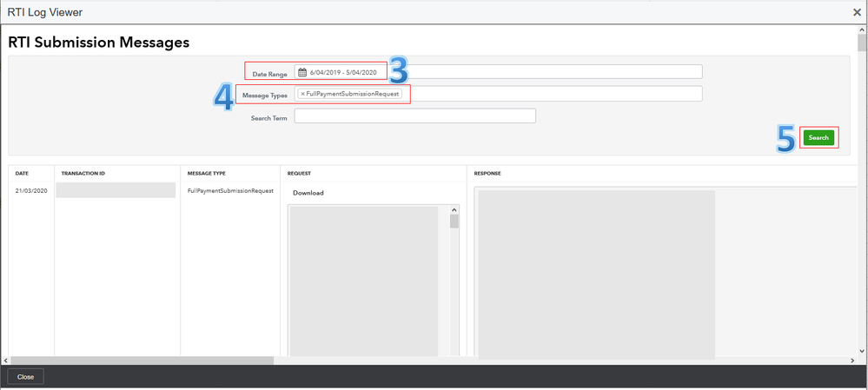Click the DATE column header
Viewport: 868px width, 390px height.
[x=22, y=174]
